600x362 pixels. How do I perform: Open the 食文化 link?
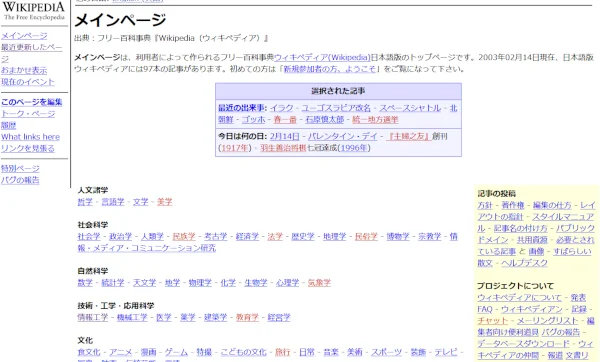click(89, 352)
